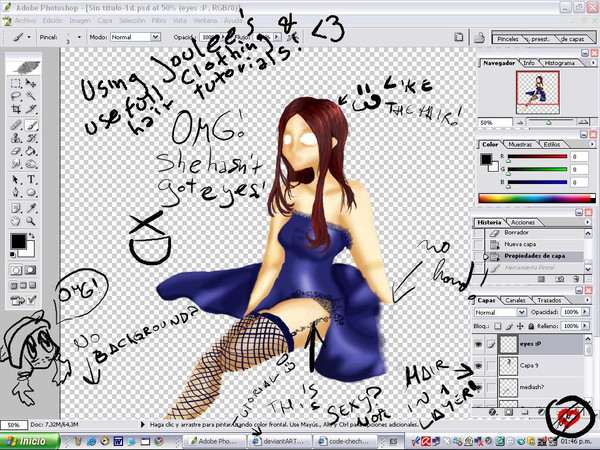Select the Crop tool
600x450 pixels.
[x=16, y=109]
